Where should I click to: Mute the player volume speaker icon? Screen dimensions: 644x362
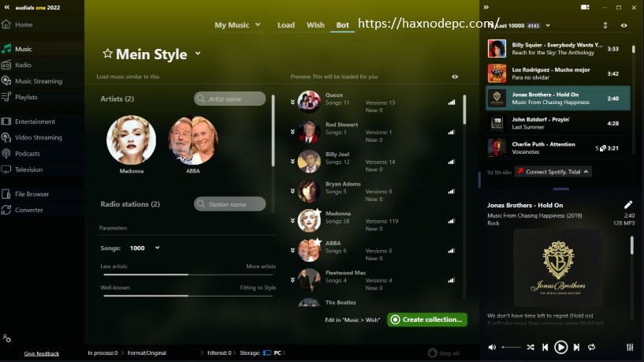click(492, 347)
